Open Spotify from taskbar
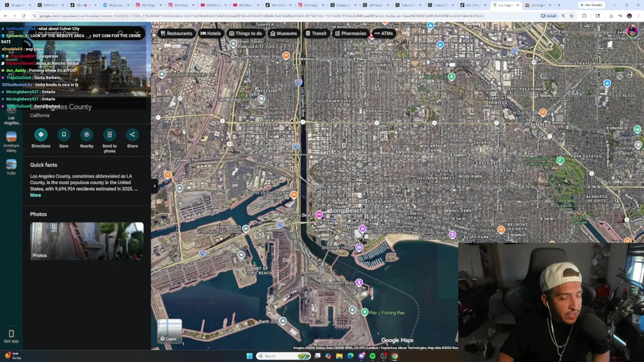The image size is (644, 362). [372, 356]
